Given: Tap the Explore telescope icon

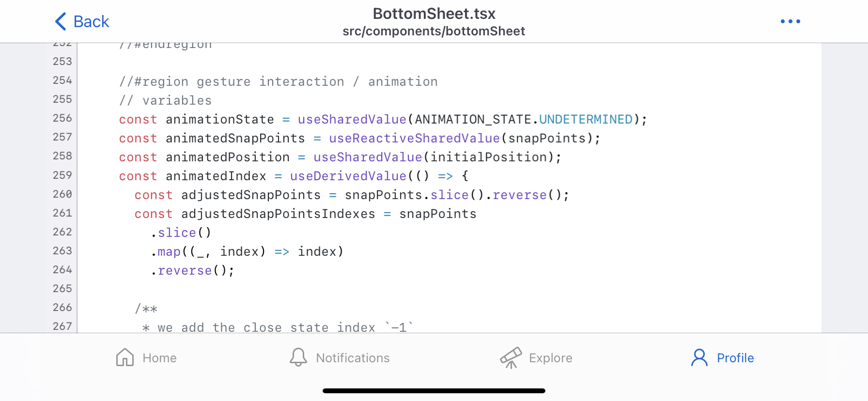Looking at the screenshot, I should [511, 358].
